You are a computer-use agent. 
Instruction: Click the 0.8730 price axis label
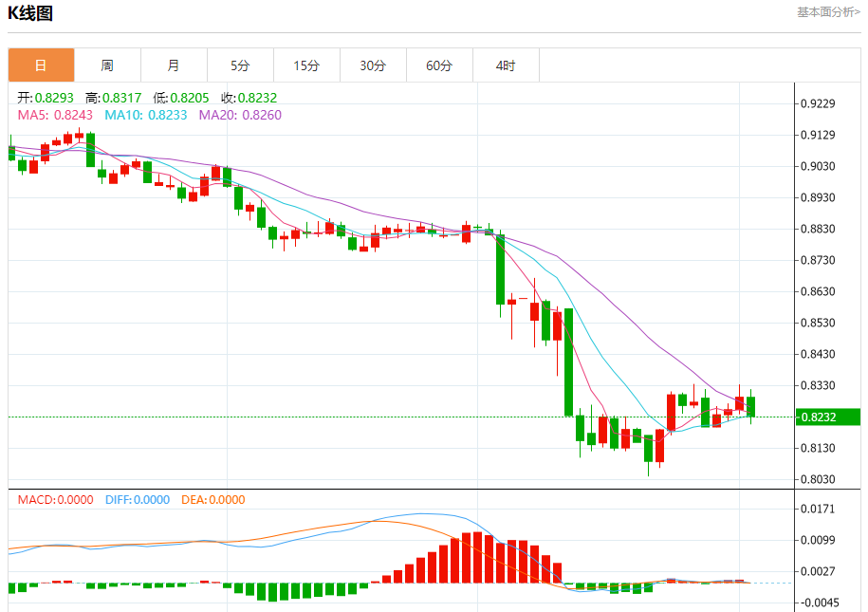818,260
